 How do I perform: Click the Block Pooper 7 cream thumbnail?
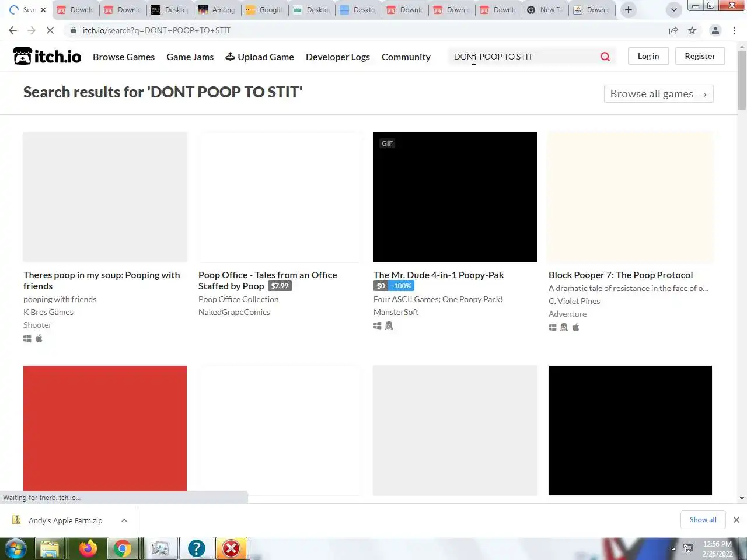pyautogui.click(x=630, y=197)
